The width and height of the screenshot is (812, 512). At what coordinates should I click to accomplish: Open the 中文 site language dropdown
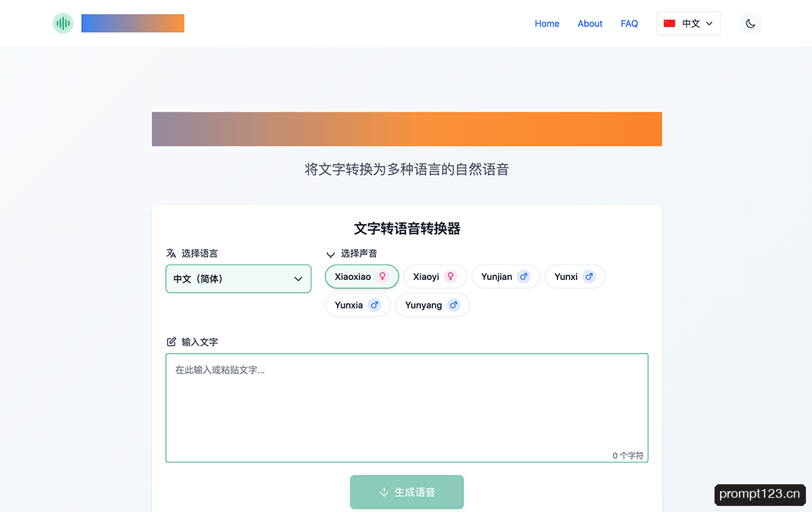coord(688,24)
